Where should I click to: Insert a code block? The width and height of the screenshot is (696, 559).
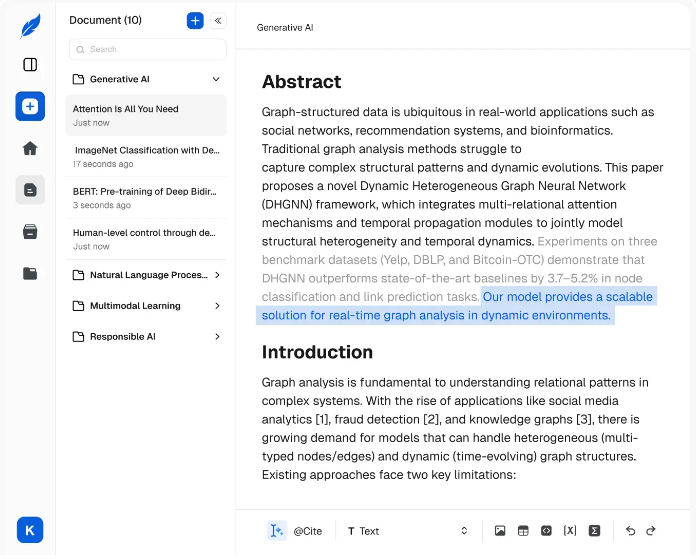click(546, 531)
